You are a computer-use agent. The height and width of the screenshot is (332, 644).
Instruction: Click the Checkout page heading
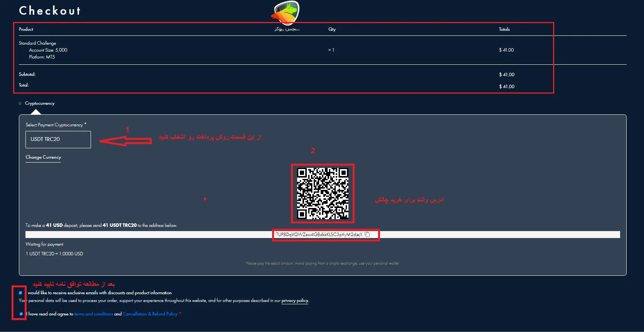coord(50,10)
